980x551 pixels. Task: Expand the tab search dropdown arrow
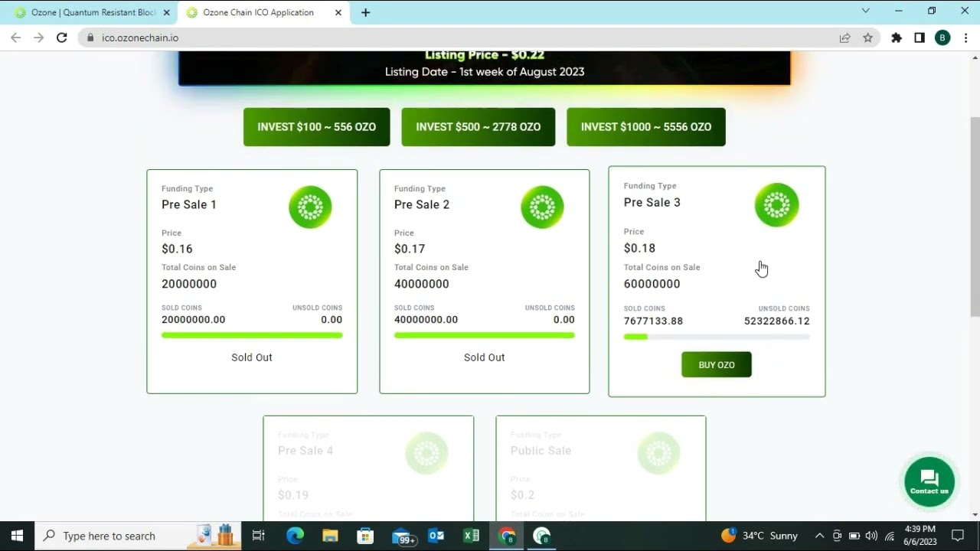click(865, 11)
